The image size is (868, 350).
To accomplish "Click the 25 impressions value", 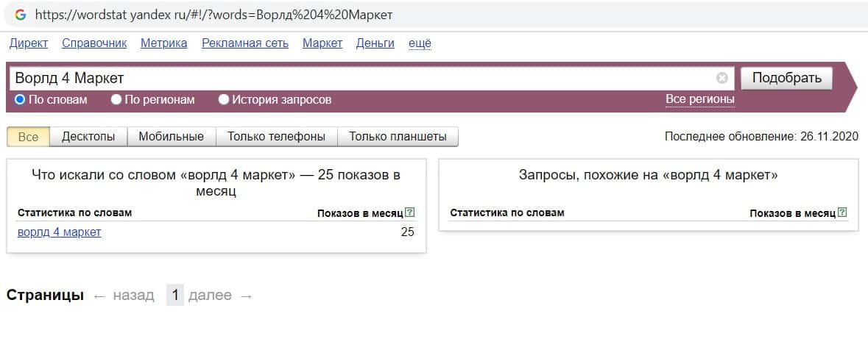I will tap(407, 232).
